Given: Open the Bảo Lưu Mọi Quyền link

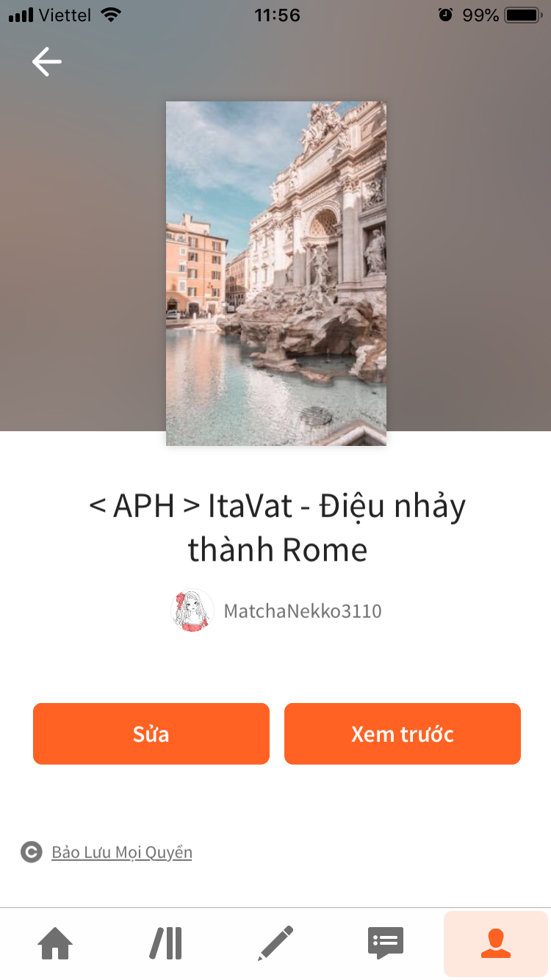Looking at the screenshot, I should (x=122, y=852).
